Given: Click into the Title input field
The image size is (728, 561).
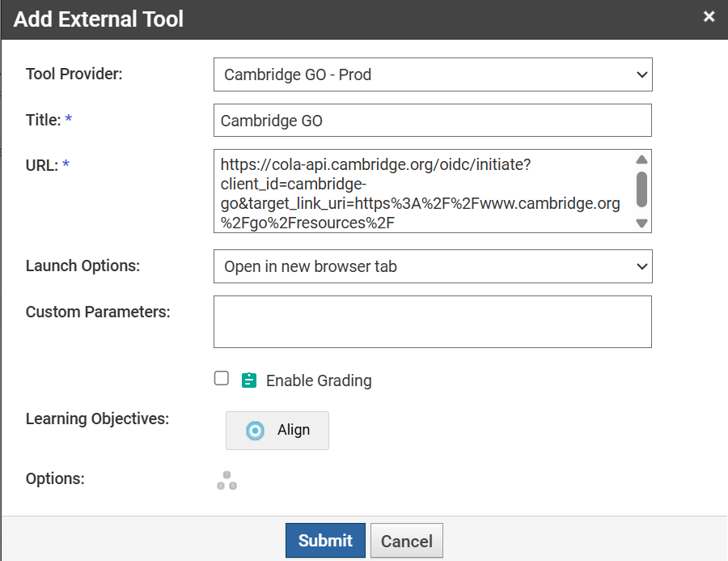Looking at the screenshot, I should coord(433,121).
